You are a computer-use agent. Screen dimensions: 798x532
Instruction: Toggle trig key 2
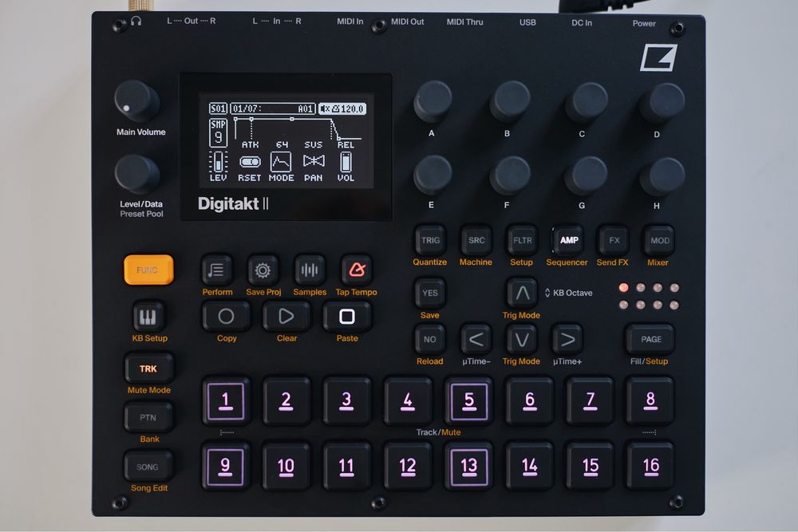tap(286, 401)
